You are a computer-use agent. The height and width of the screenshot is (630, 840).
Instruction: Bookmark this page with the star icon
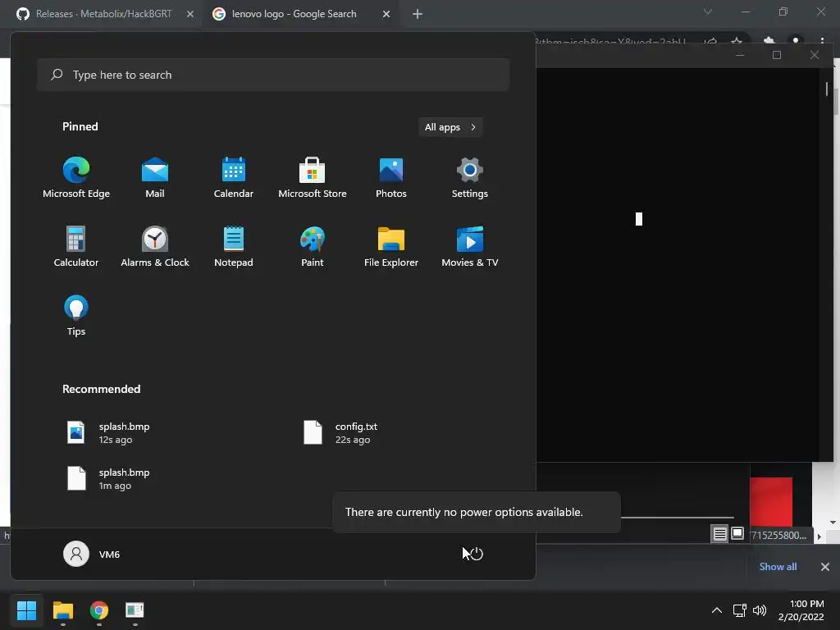(x=737, y=41)
